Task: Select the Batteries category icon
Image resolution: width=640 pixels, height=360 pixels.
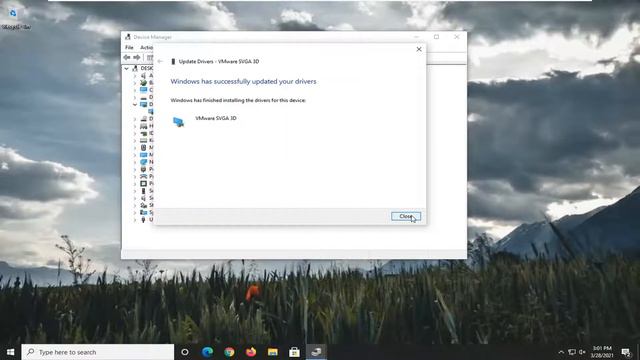Action: [143, 82]
